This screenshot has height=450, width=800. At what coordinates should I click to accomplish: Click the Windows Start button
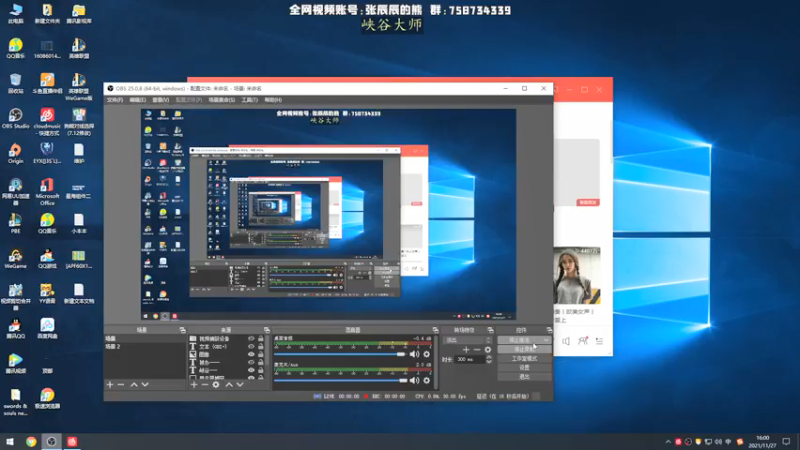[10, 442]
